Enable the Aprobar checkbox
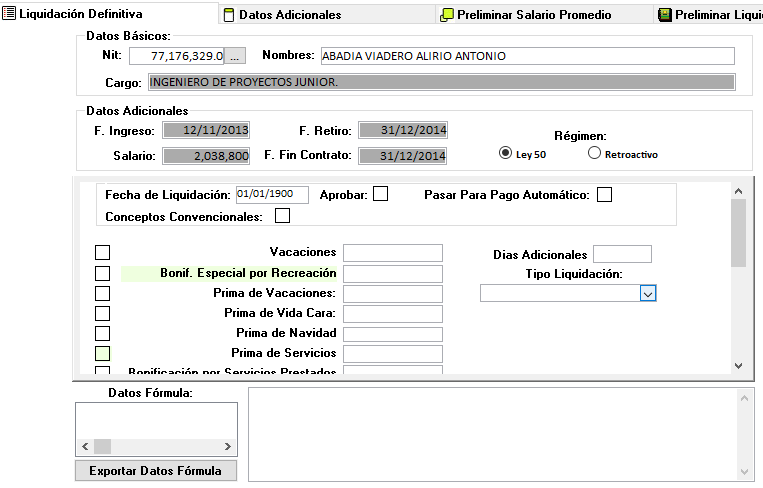The image size is (763, 488). pyautogui.click(x=380, y=194)
